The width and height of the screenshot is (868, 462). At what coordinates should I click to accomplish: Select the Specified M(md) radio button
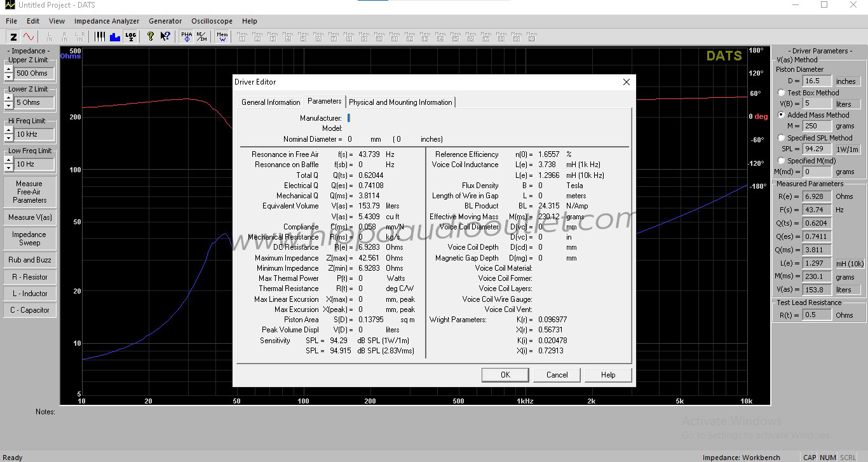782,161
